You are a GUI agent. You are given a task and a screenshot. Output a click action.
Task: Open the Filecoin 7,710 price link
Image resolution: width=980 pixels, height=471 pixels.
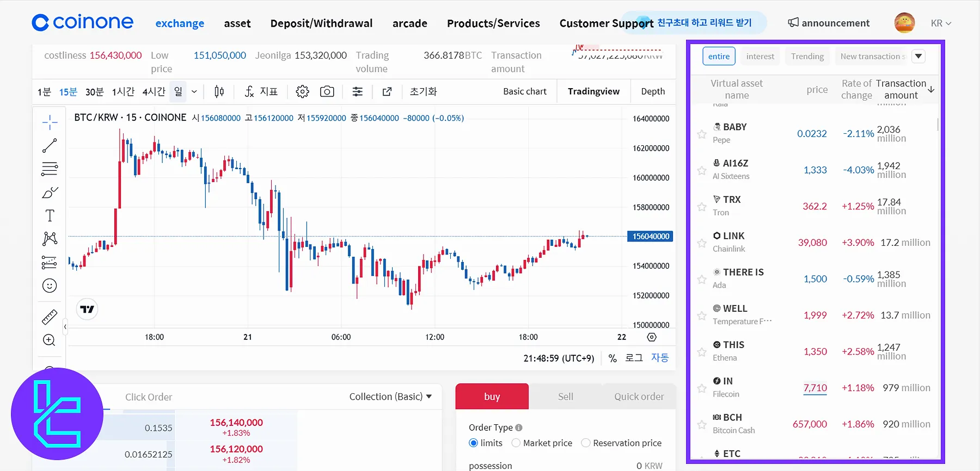[815, 388]
